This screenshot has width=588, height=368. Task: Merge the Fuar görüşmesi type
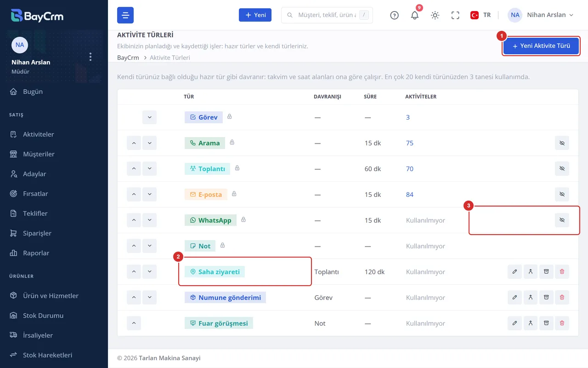click(x=530, y=323)
